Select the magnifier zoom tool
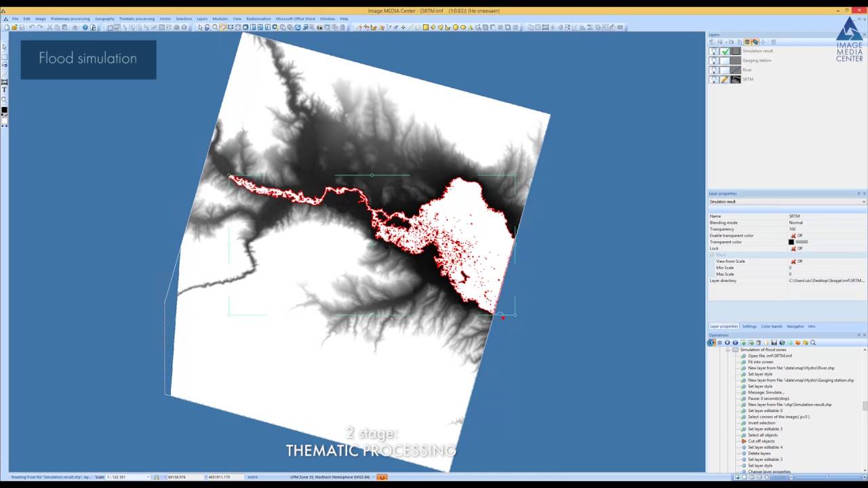This screenshot has height=488, width=868. tap(215, 27)
